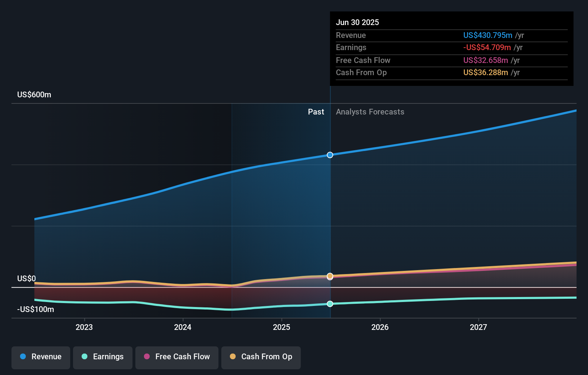Toggle the Earnings series visibility
This screenshot has height=375, width=588.
[103, 357]
